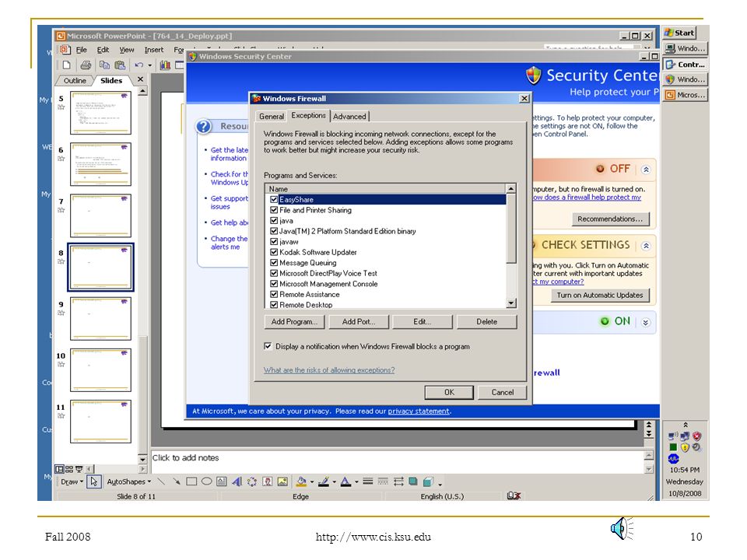
Task: Click the Paste icon in PowerPoint toolbar
Action: point(120,65)
